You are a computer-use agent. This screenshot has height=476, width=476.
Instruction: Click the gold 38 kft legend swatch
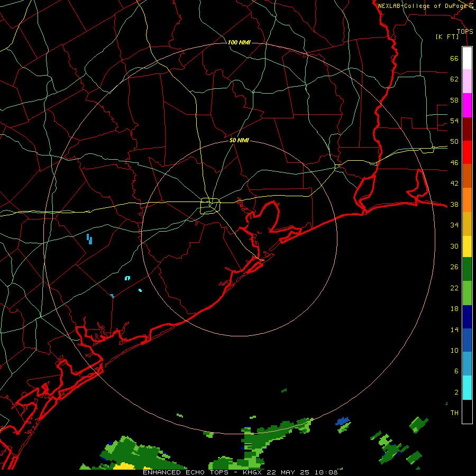point(467,224)
